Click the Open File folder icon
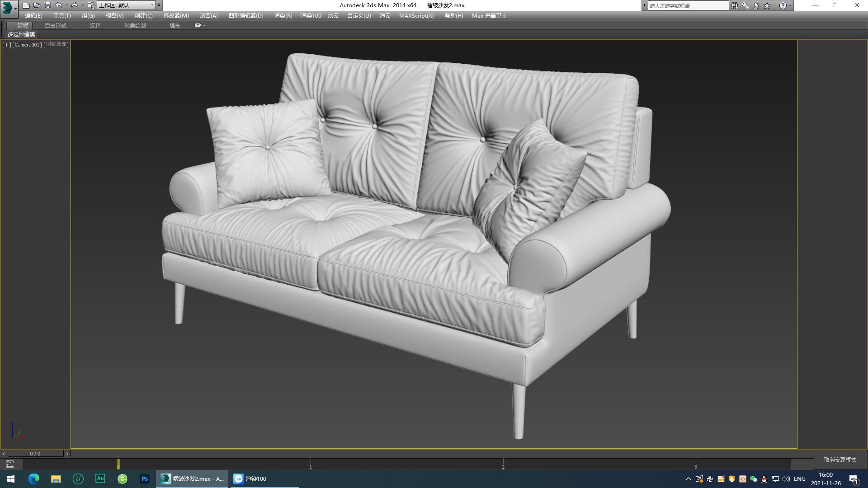Screen dimensions: 868x488 coord(37,5)
